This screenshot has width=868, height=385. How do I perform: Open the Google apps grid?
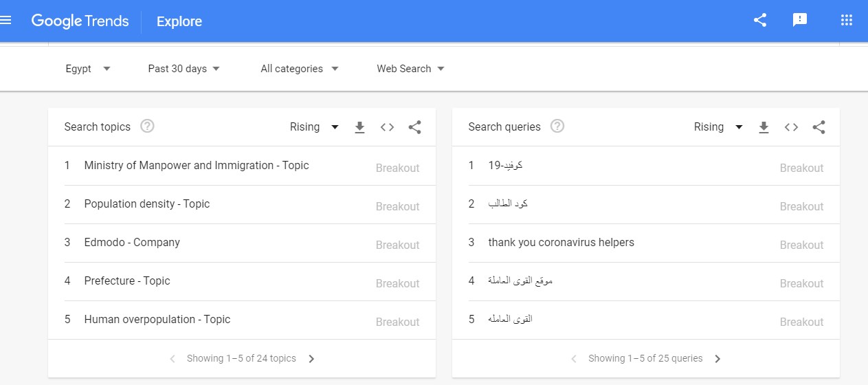(847, 21)
